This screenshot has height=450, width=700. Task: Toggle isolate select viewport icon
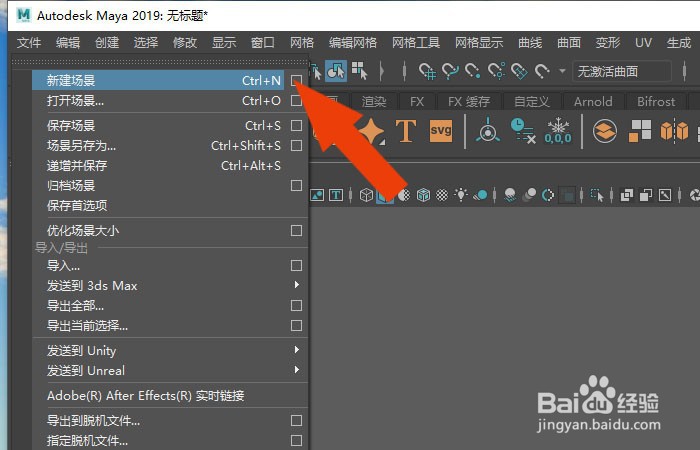[597, 195]
